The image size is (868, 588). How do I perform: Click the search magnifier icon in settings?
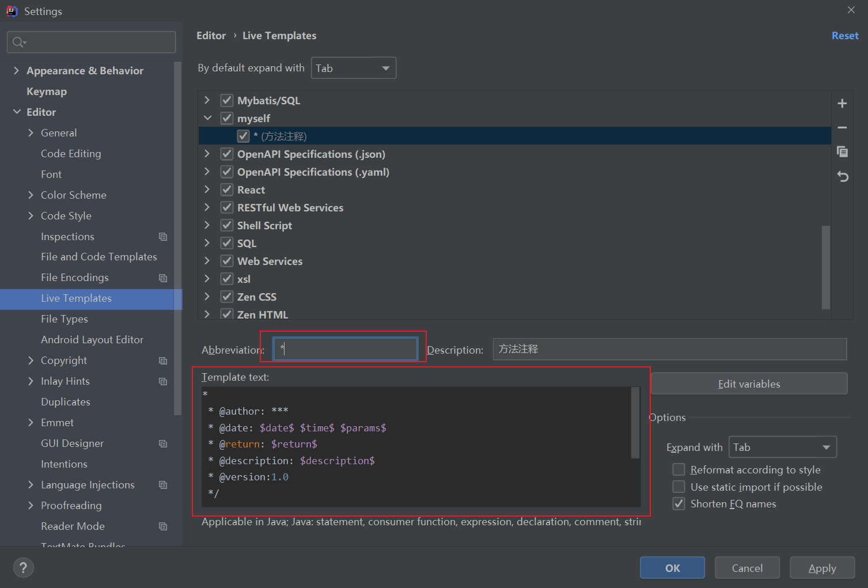[x=19, y=42]
